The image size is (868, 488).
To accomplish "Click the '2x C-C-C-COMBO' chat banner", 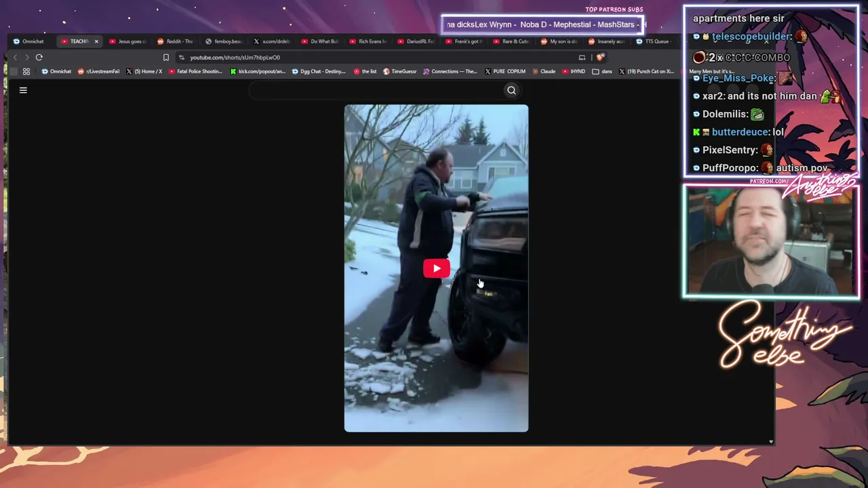I will point(741,58).
